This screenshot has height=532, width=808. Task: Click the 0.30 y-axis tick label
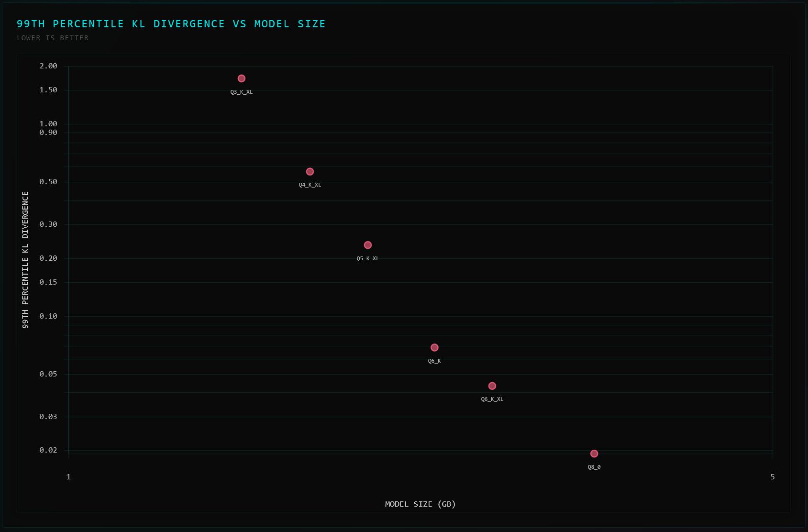click(48, 224)
